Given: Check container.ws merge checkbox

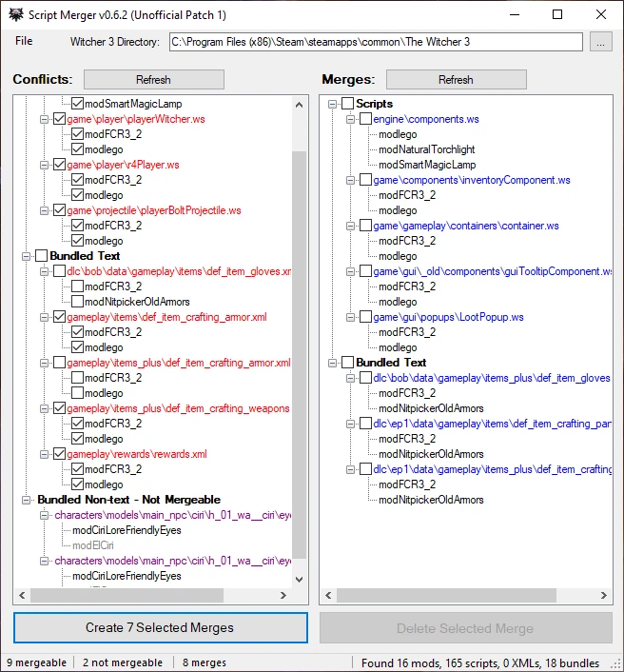Looking at the screenshot, I should click(x=365, y=226).
